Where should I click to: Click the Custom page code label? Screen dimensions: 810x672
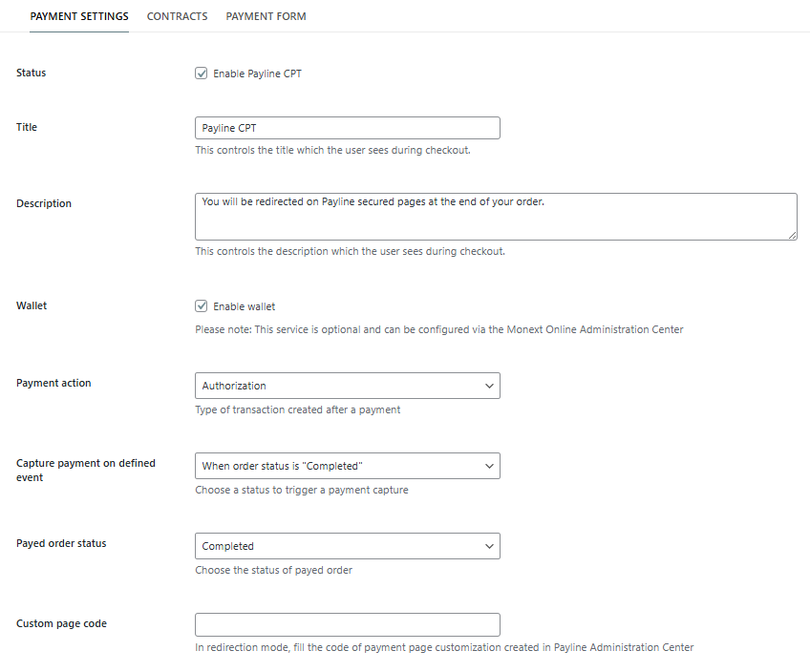(61, 623)
